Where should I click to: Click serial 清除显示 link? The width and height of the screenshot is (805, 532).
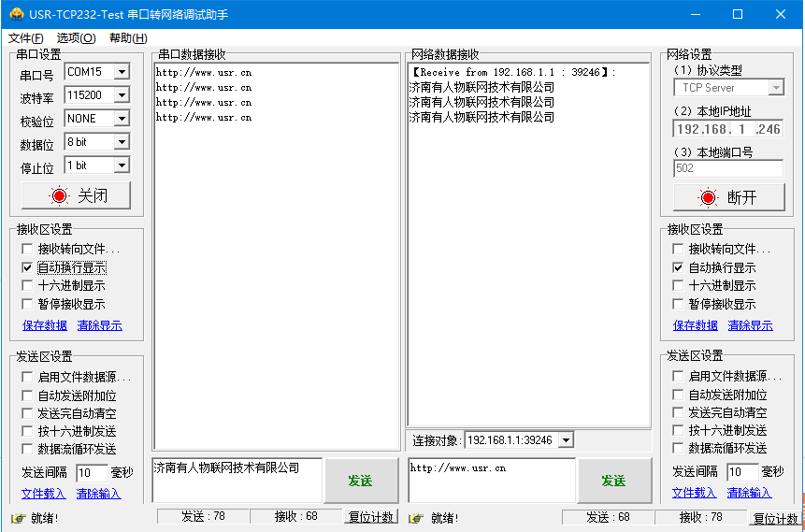100,325
